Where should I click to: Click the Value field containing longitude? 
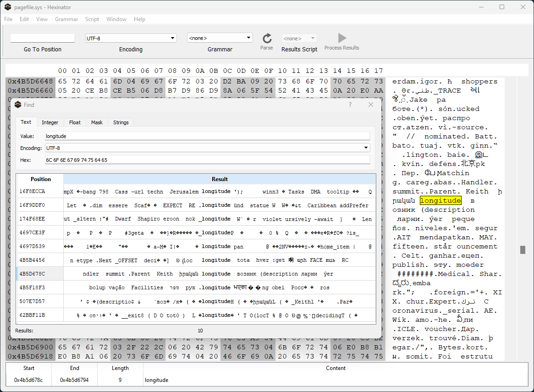click(207, 136)
